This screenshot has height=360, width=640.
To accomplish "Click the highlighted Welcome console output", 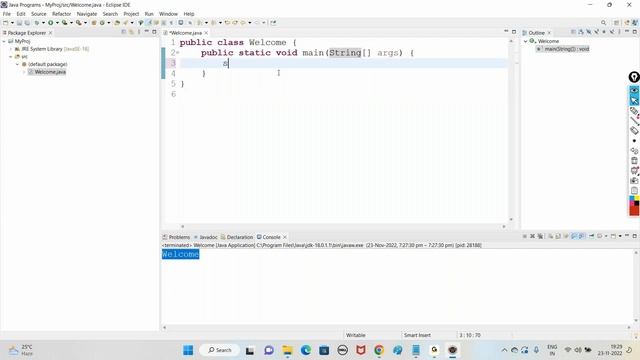I will (x=180, y=254).
